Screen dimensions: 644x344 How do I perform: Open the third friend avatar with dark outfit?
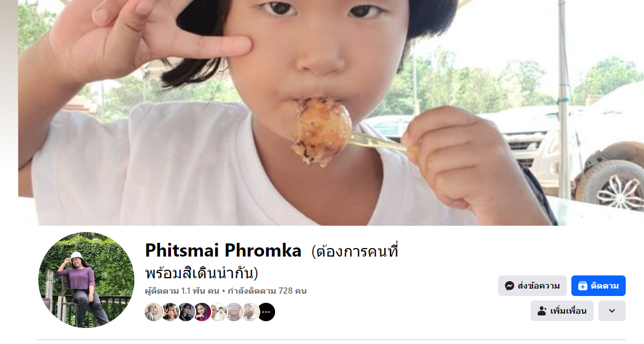coord(186,312)
